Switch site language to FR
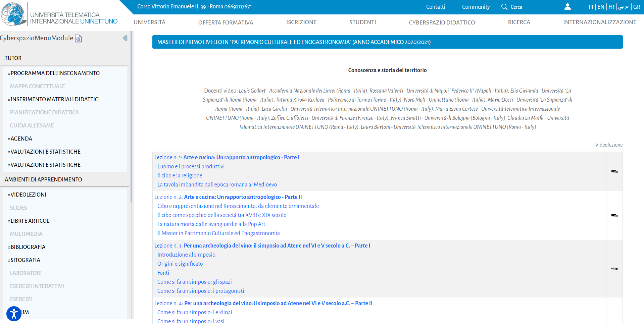 (x=611, y=7)
